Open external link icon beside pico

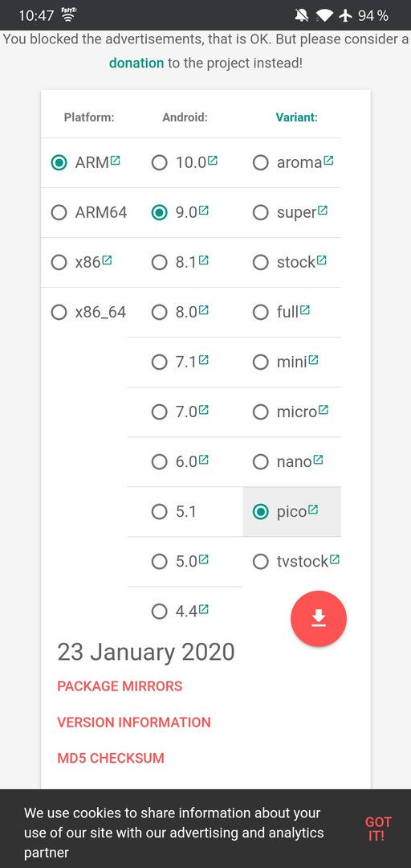pos(313,510)
